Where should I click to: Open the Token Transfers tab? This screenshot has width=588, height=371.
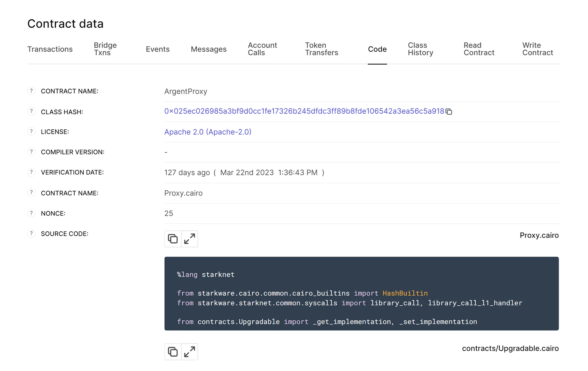tap(322, 49)
